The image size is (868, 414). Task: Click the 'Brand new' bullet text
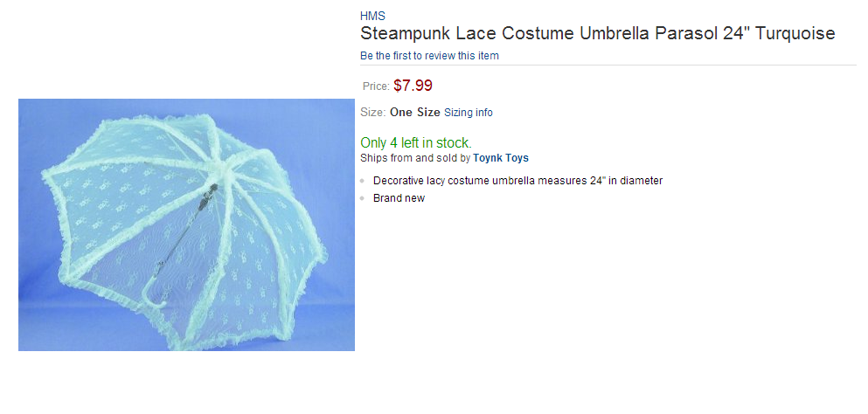(399, 198)
